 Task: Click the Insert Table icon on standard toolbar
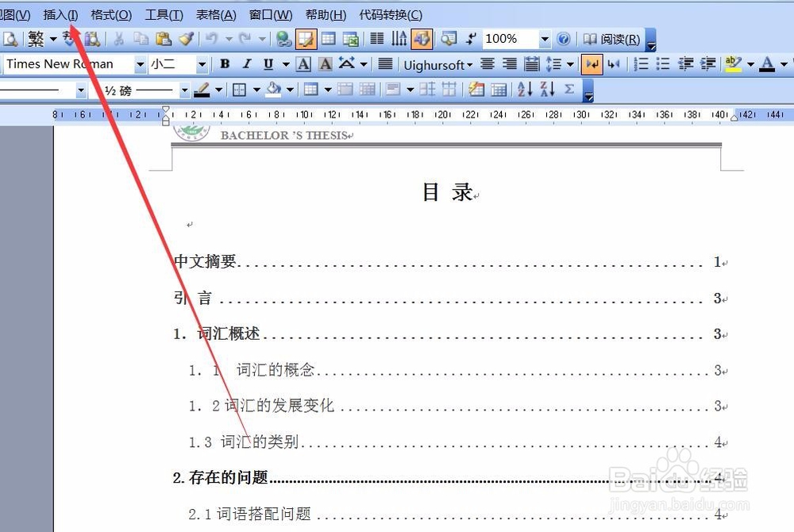point(329,39)
